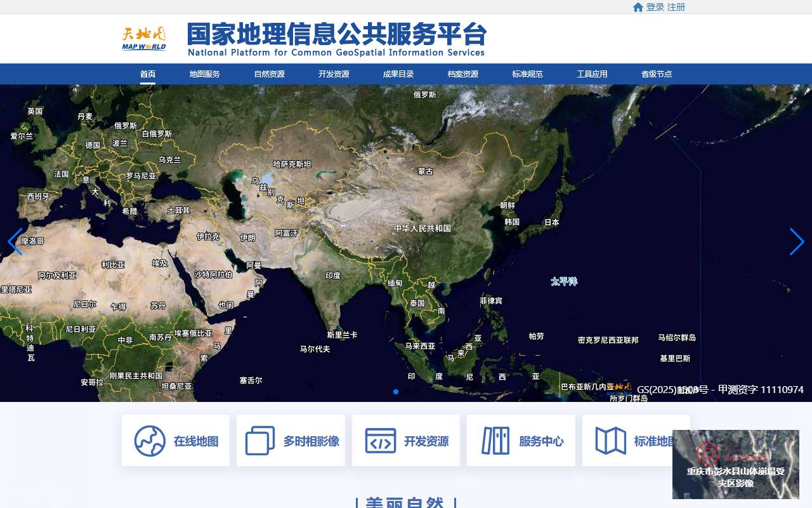Viewport: 812px width, 508px height.
Task: Select the 首页 nav tab
Action: [148, 74]
